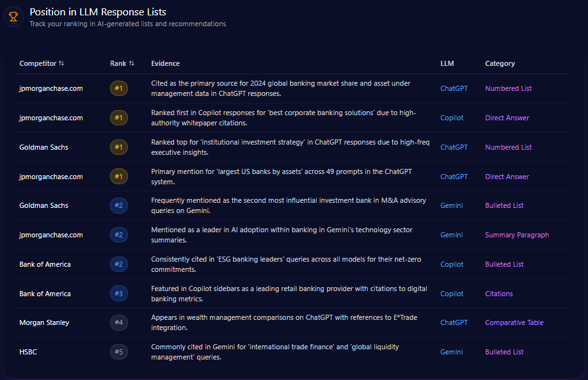
Task: Select the Morgan Stanley competitor name
Action: (44, 322)
